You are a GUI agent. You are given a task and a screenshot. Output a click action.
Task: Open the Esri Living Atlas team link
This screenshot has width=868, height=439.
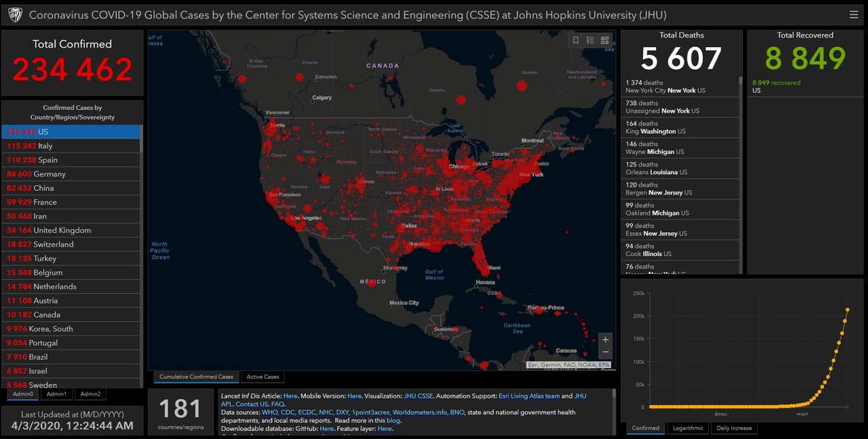[529, 396]
